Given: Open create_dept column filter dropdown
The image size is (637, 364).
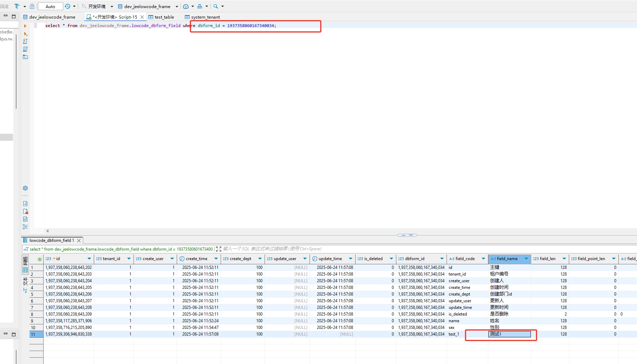Looking at the screenshot, I should (260, 259).
